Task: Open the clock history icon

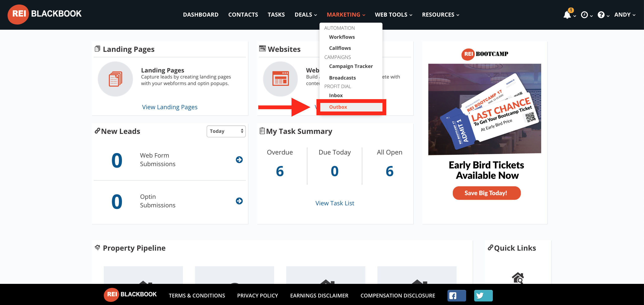Action: click(x=584, y=15)
